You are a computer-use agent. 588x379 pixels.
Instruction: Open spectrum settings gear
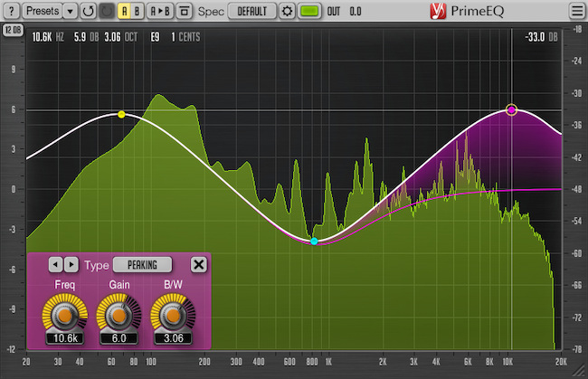287,11
